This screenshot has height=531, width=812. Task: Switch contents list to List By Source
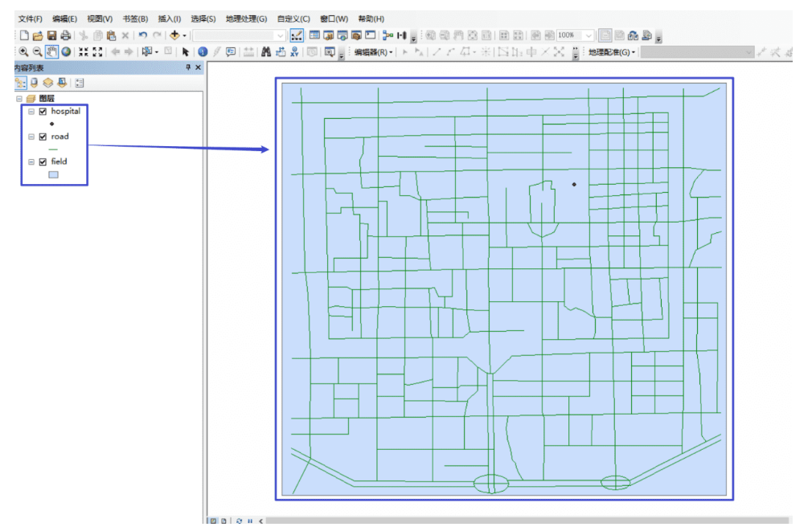click(35, 83)
